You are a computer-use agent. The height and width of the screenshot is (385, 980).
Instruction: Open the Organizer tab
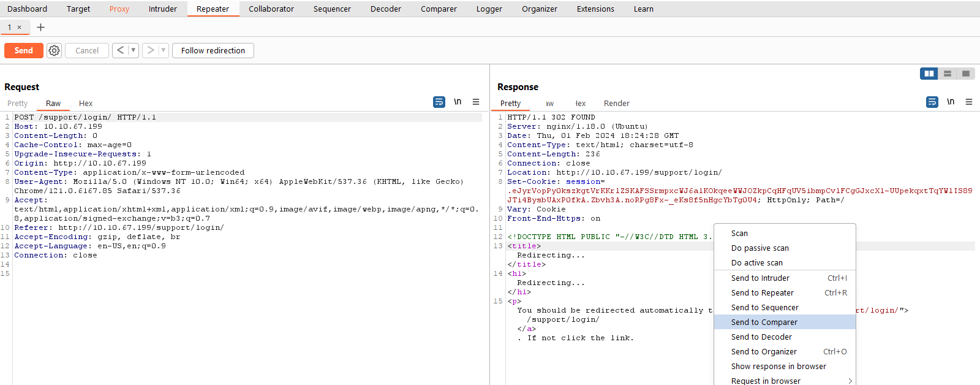(x=540, y=9)
